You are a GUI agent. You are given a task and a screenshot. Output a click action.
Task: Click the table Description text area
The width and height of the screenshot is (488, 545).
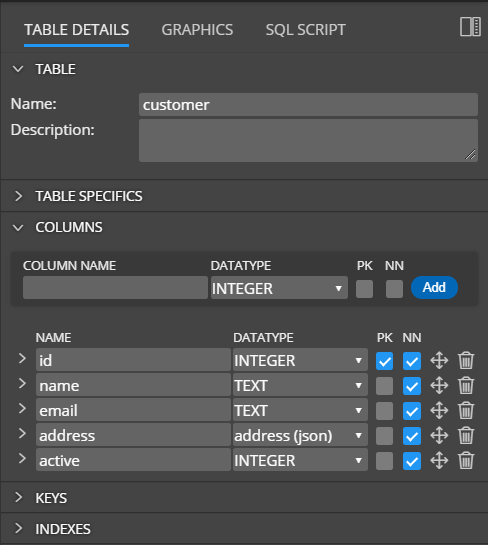(x=308, y=140)
